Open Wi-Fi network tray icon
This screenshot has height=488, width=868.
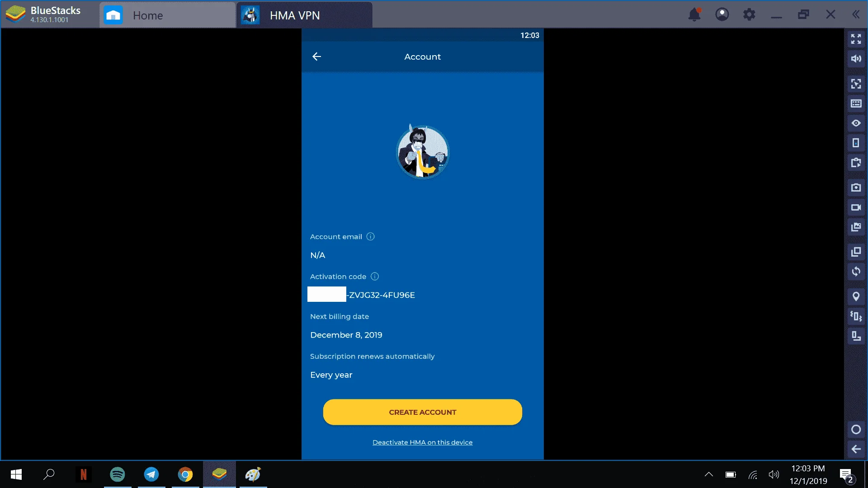pos(753,474)
